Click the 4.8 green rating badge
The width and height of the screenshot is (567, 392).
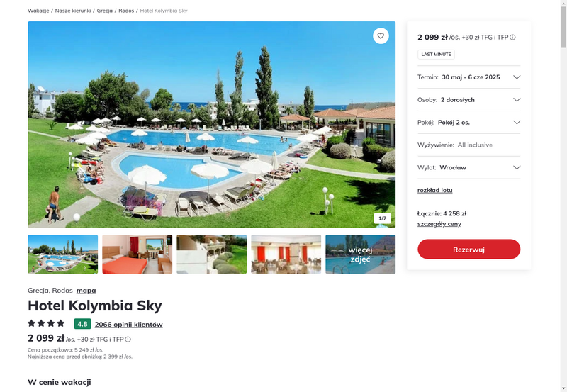tap(82, 324)
